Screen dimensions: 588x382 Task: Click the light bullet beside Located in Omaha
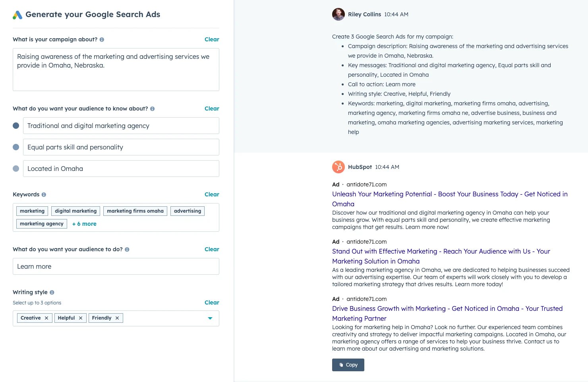click(x=16, y=169)
